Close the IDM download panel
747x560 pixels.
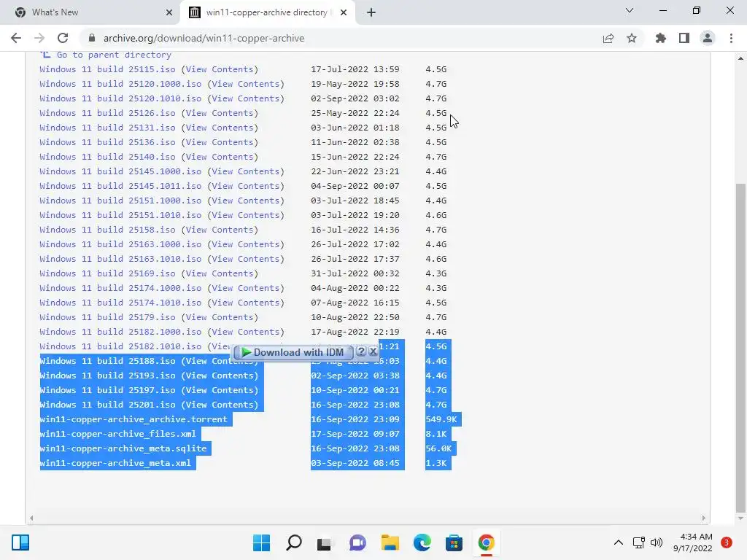point(373,351)
